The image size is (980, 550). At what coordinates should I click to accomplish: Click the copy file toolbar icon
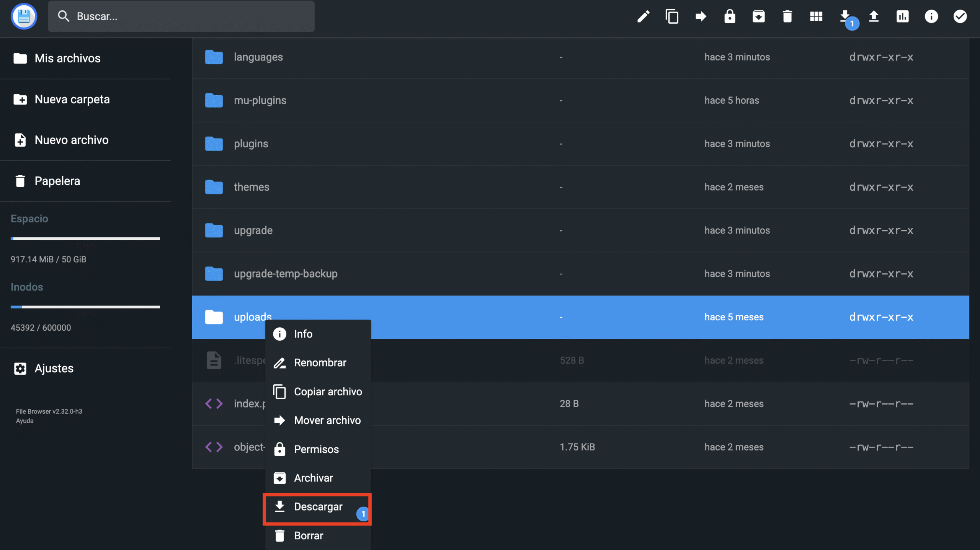coord(672,16)
